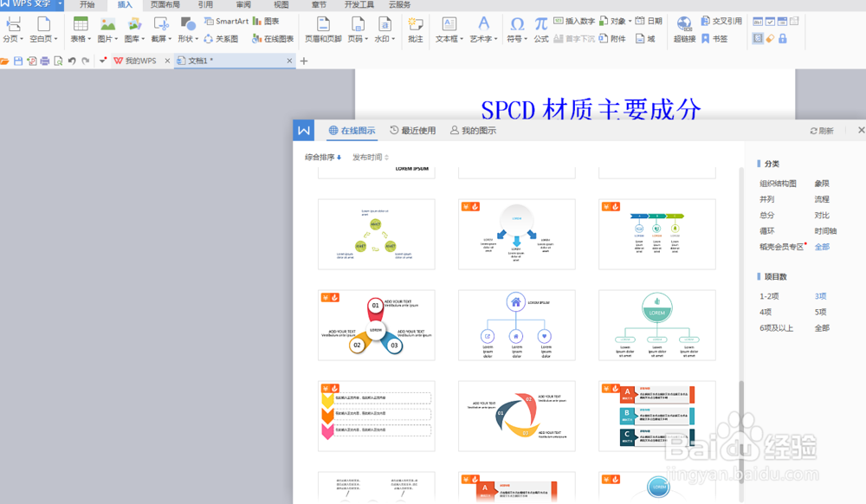
Task: Open the 云服务 ribbon tab
Action: [x=400, y=4]
